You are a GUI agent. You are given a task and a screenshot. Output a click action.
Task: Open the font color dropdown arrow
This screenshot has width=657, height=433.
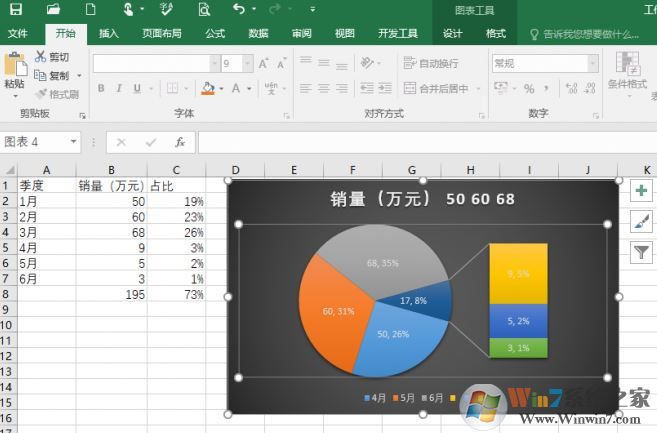(249, 89)
